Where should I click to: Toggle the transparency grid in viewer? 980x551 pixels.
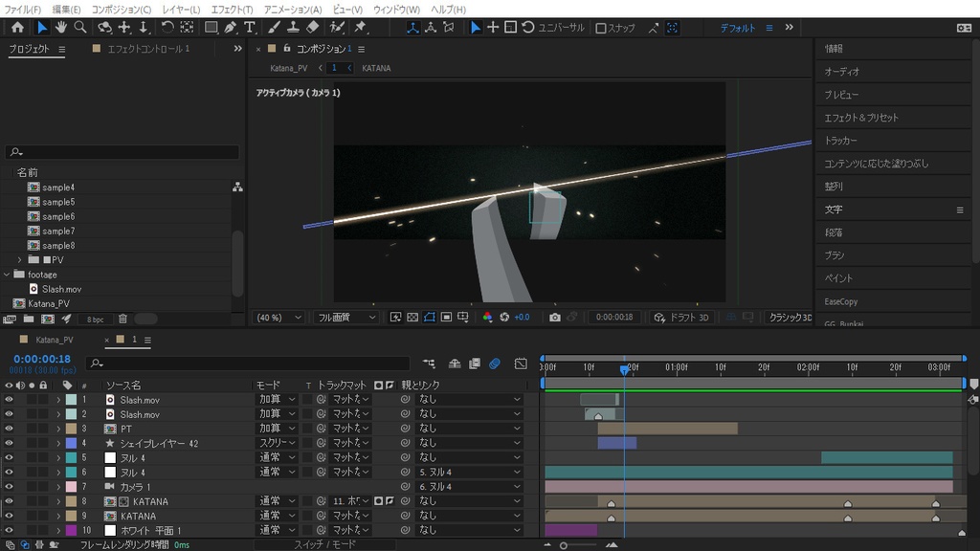point(412,318)
